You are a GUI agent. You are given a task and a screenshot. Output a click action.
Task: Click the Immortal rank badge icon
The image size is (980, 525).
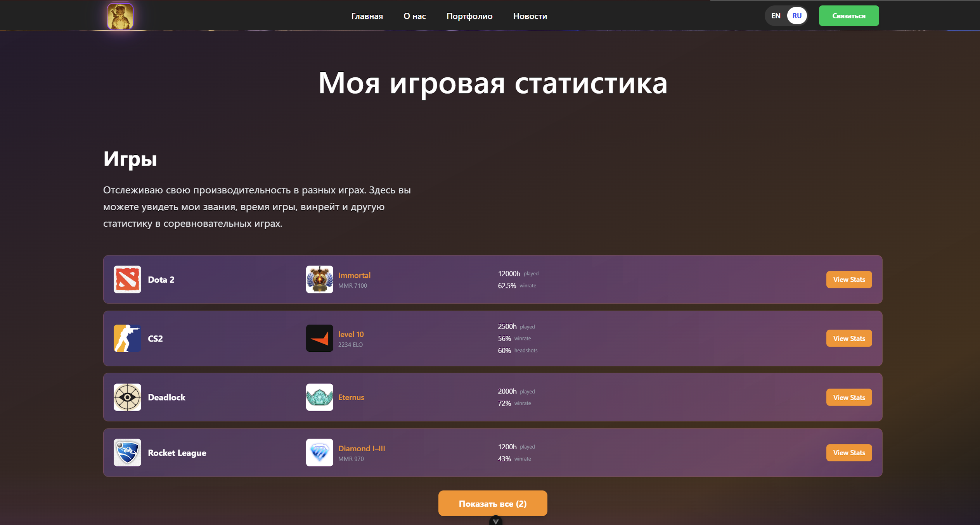pyautogui.click(x=319, y=279)
